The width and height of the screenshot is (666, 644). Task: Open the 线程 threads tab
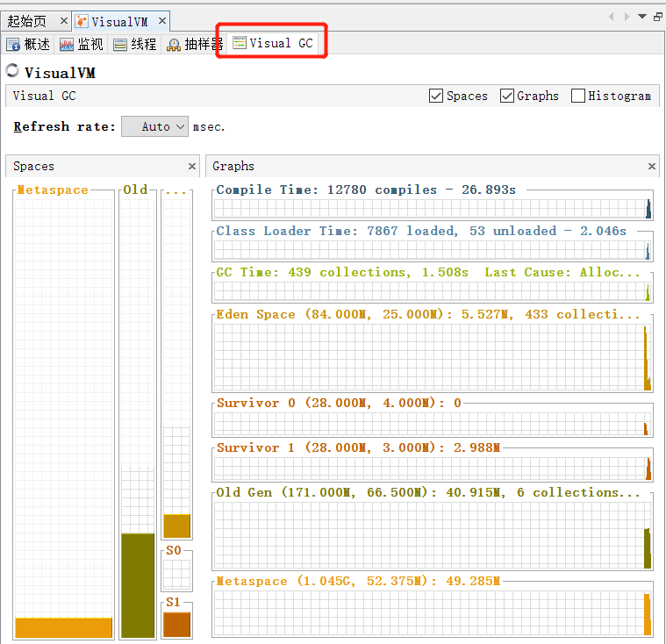[134, 44]
